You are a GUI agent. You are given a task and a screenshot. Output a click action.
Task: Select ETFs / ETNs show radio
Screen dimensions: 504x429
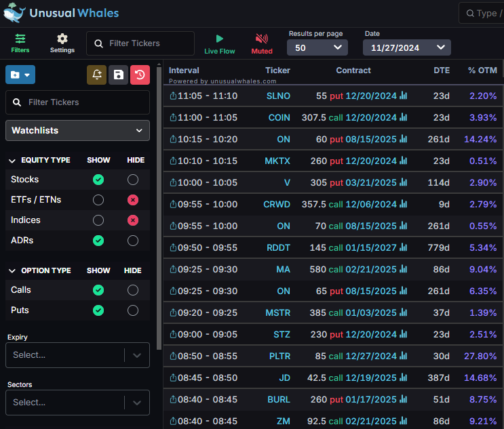pos(98,200)
